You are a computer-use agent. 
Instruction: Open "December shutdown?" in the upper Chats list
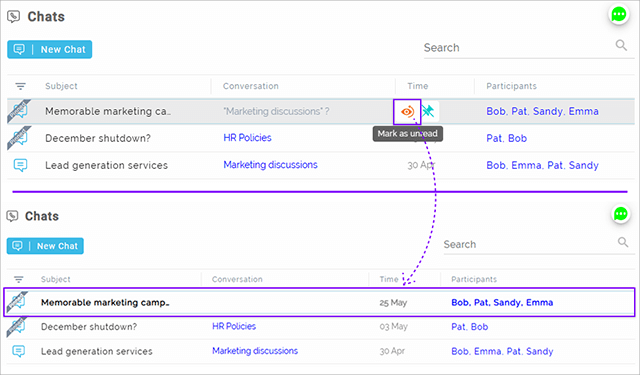[x=98, y=138]
